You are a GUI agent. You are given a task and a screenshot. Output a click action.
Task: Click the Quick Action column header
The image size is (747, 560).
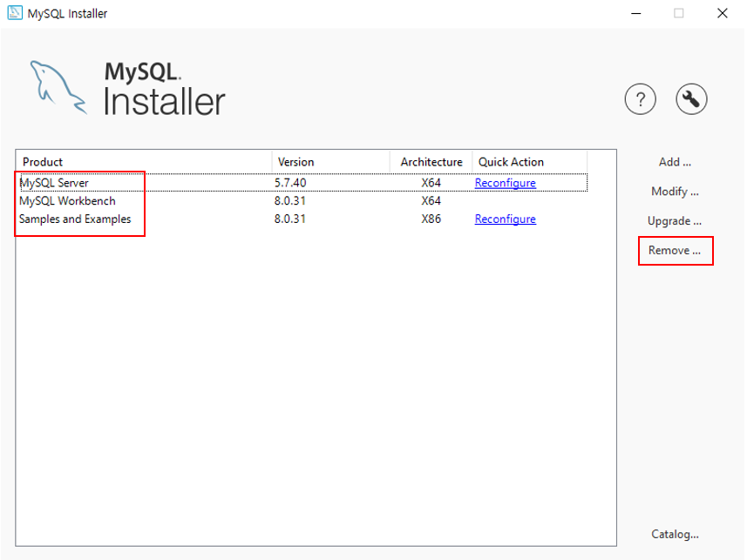[529, 162]
